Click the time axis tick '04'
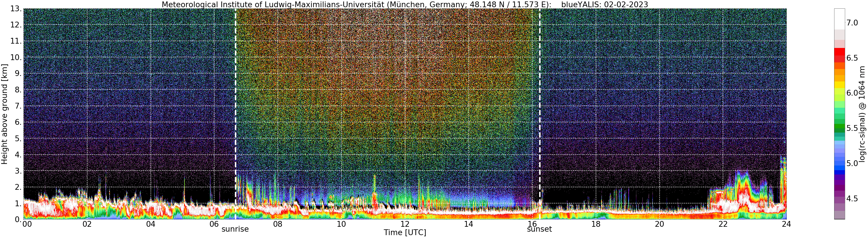This screenshot has height=238, width=868. click(x=151, y=224)
